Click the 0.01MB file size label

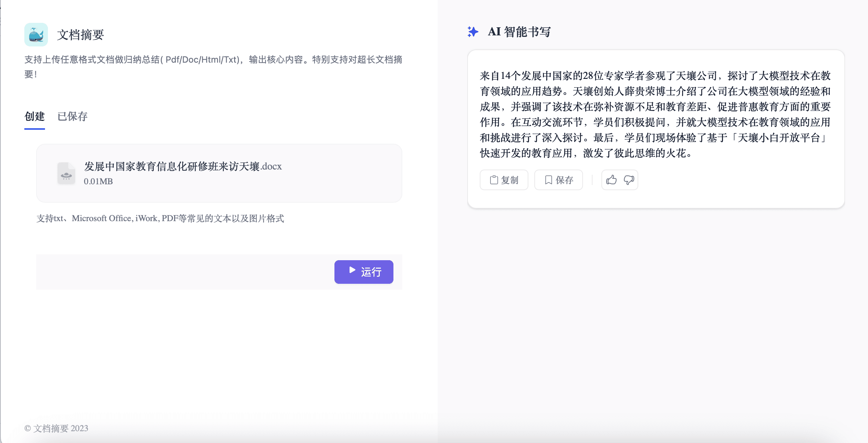[98, 181]
